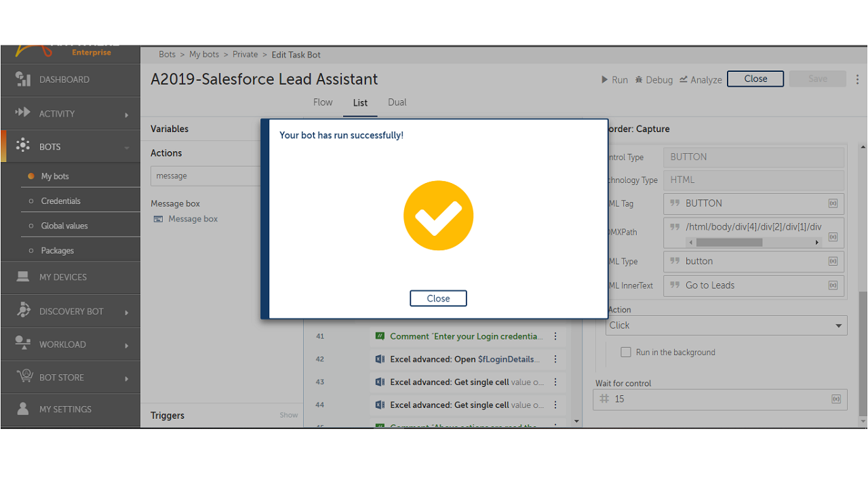
Task: Open Credentials under Bots
Action: 60,201
